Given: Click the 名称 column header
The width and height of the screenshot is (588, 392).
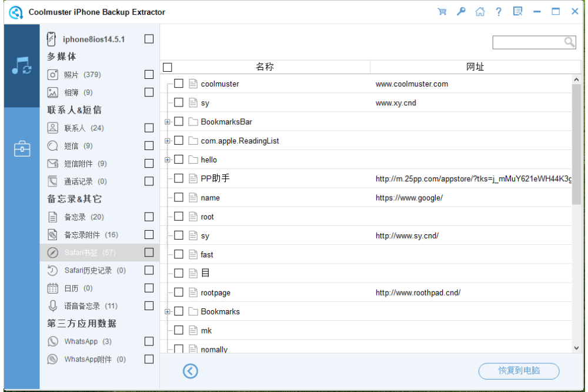Looking at the screenshot, I should (x=265, y=67).
